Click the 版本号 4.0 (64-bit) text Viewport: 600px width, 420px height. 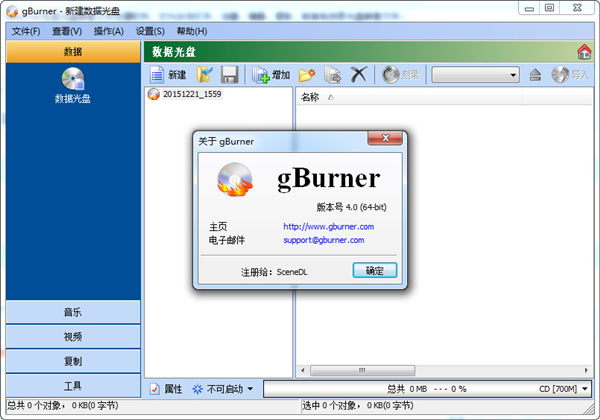[x=351, y=207]
